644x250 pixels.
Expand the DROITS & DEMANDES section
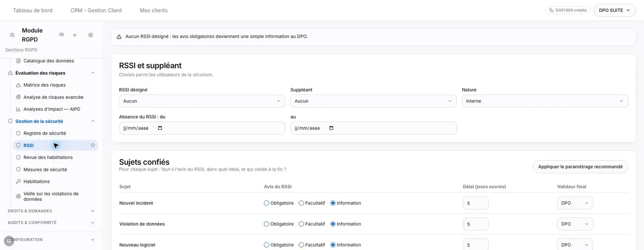click(x=92, y=211)
